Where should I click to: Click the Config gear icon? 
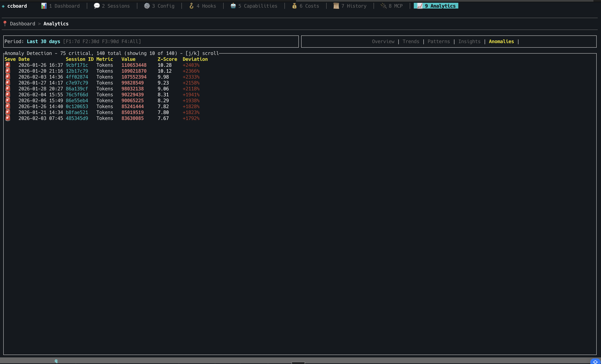[147, 6]
